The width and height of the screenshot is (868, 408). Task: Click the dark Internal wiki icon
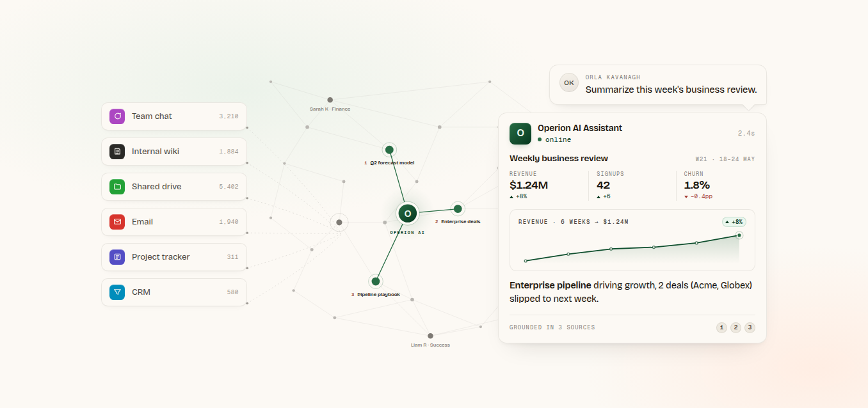[x=117, y=152]
